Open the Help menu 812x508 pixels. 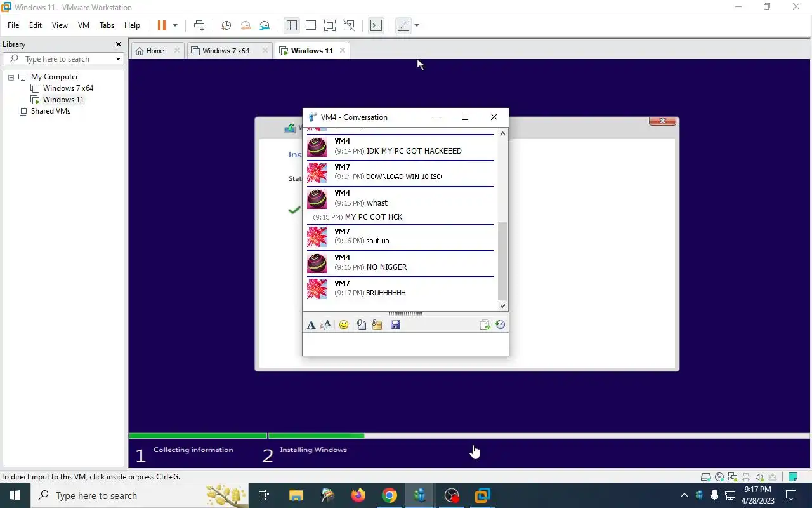click(132, 25)
